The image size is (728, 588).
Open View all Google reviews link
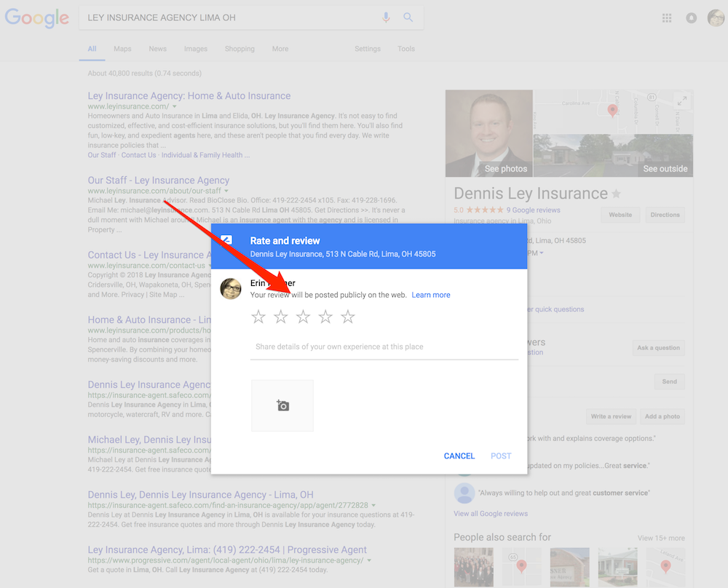[491, 514]
